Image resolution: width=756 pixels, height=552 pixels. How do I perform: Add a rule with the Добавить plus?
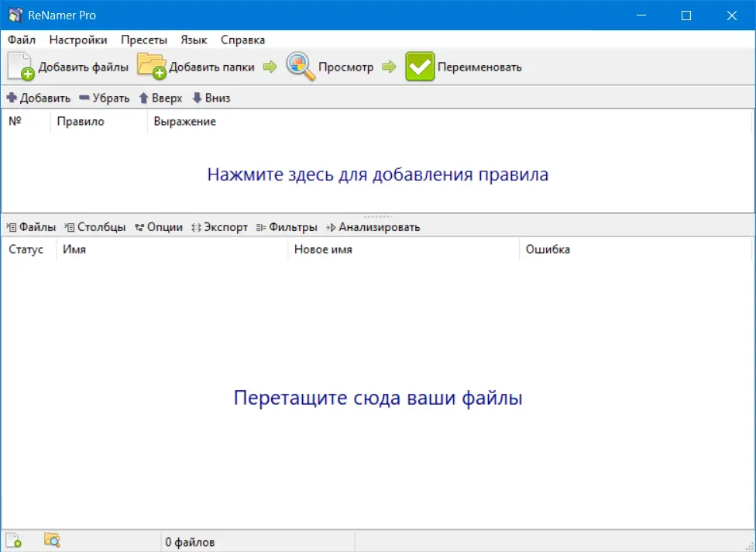38,98
